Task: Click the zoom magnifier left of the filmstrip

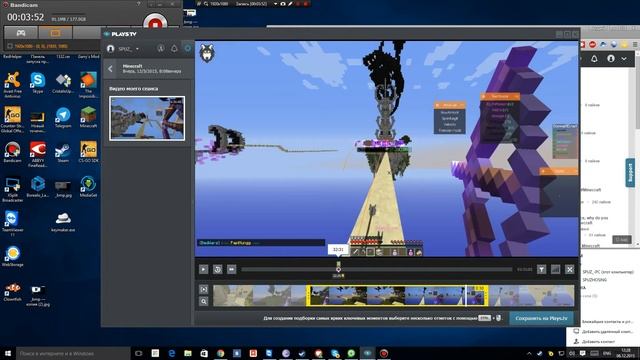Action: point(204,301)
